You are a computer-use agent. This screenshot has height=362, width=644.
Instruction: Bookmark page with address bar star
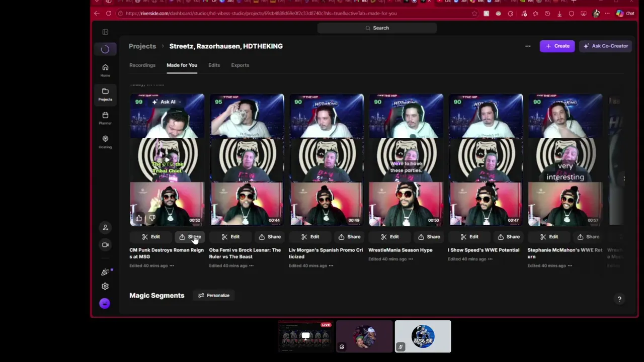tap(474, 14)
